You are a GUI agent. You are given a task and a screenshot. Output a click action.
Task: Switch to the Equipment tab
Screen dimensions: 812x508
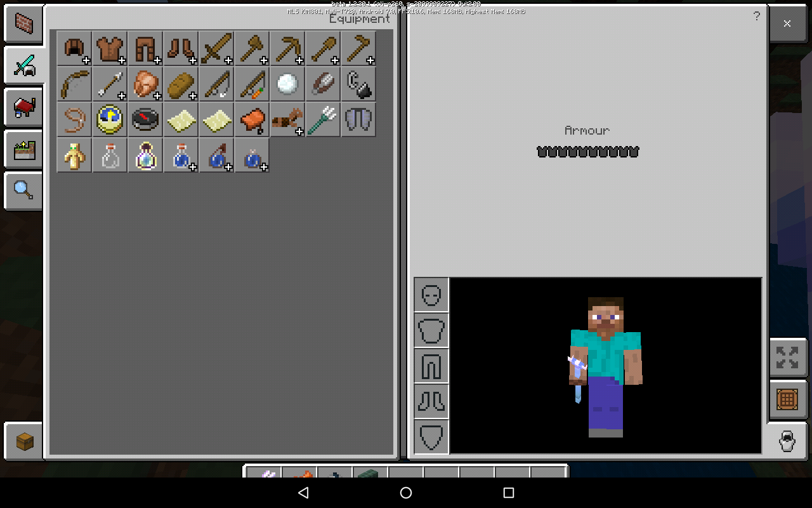pyautogui.click(x=25, y=65)
